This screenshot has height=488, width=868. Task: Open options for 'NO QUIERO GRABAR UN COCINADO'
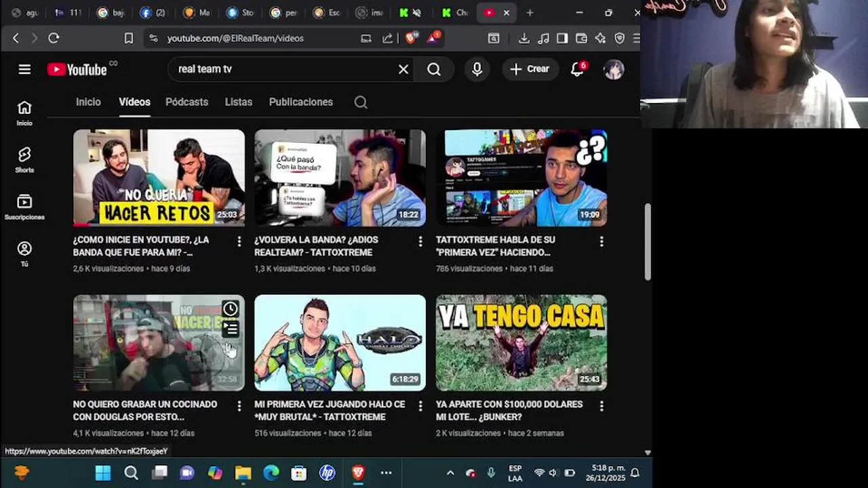click(239, 406)
